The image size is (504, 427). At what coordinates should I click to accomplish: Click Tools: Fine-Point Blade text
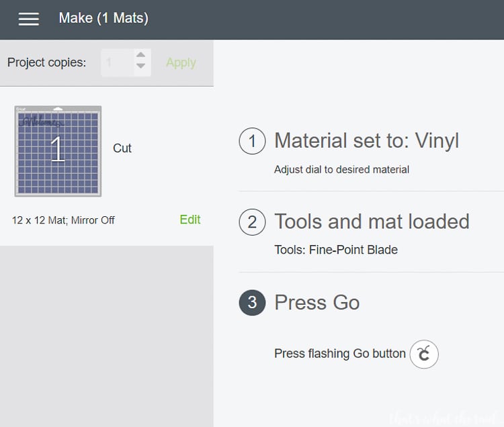(336, 250)
